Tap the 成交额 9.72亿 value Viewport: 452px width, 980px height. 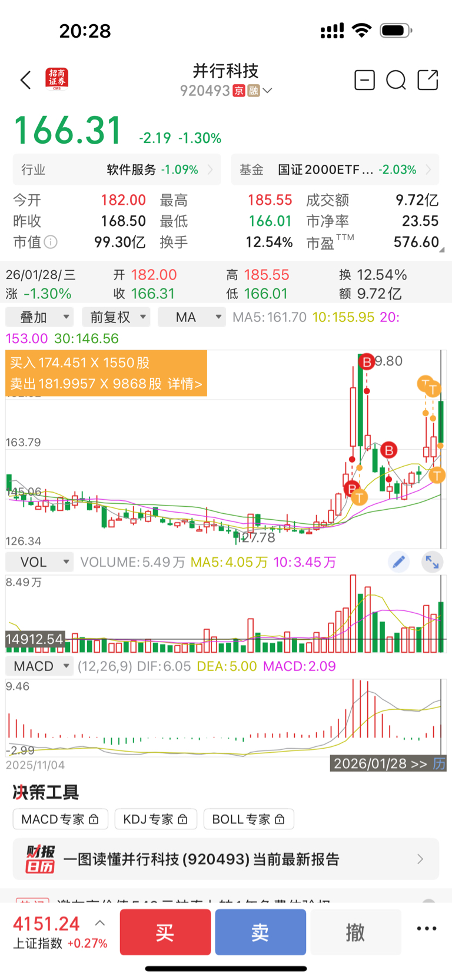(x=417, y=200)
